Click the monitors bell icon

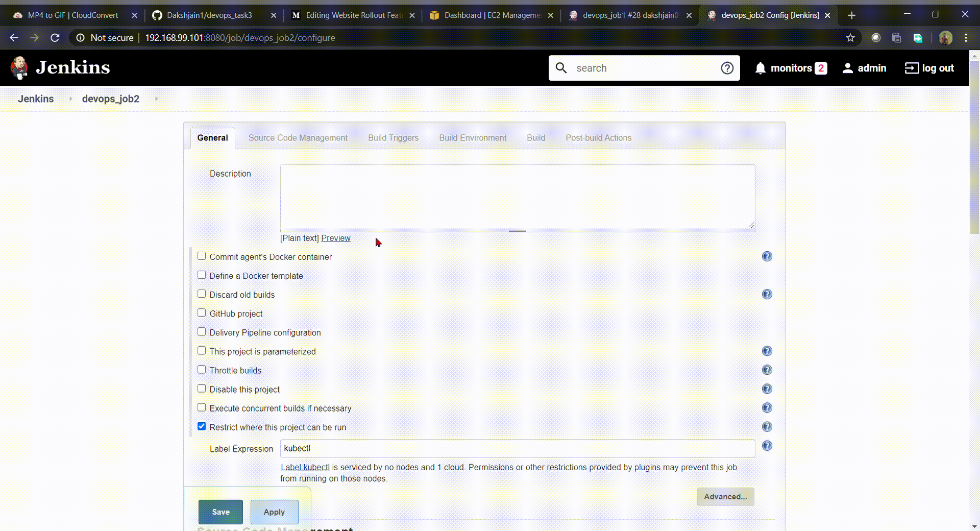pyautogui.click(x=761, y=68)
